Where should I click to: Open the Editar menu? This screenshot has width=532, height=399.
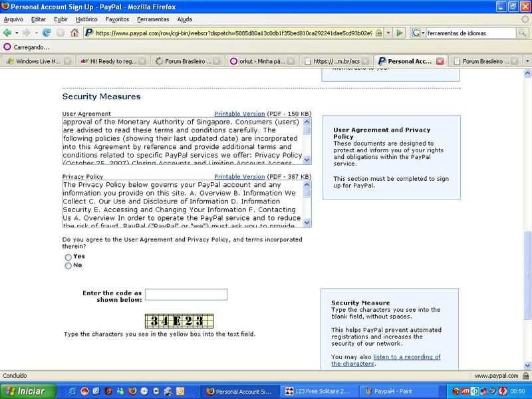[x=39, y=19]
